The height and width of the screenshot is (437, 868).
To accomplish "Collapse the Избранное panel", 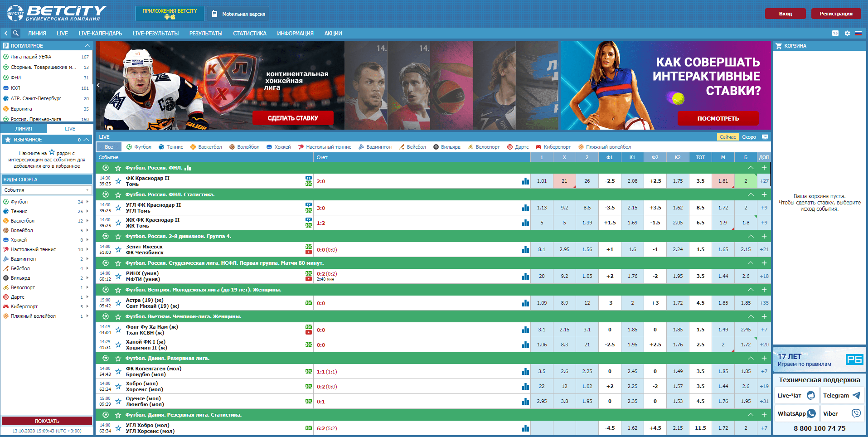I will pyautogui.click(x=86, y=140).
